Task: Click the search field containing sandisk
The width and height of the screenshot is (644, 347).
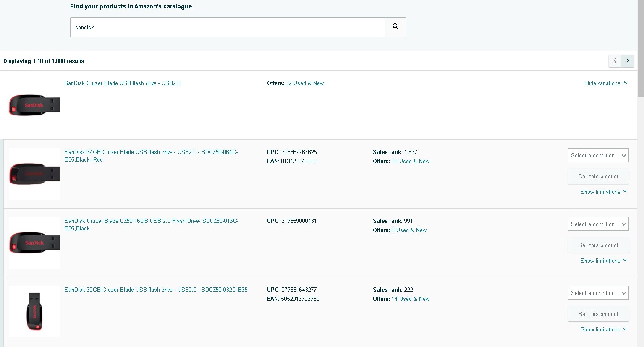Action: click(x=228, y=27)
